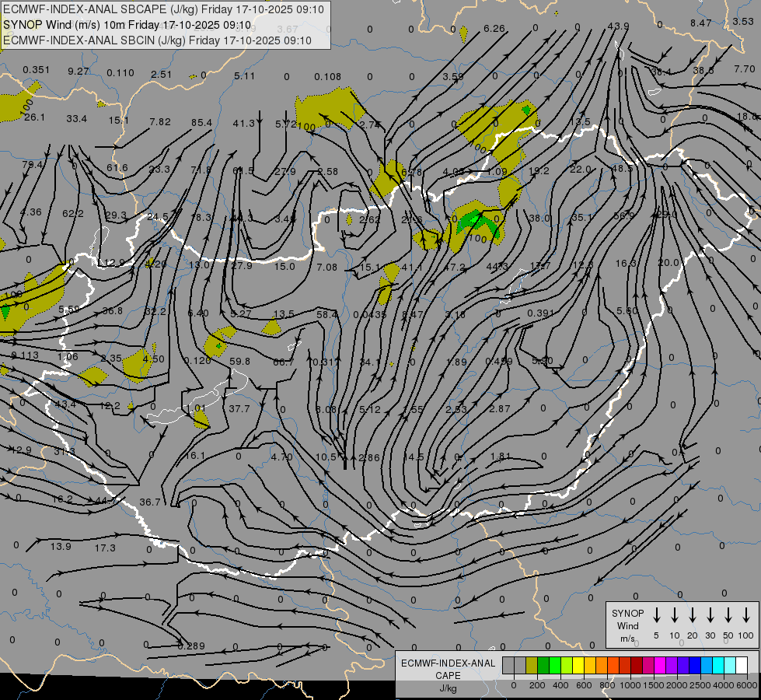Click the 30 m/s wind arrow in legend
This screenshot has height=700, width=761.
710,615
